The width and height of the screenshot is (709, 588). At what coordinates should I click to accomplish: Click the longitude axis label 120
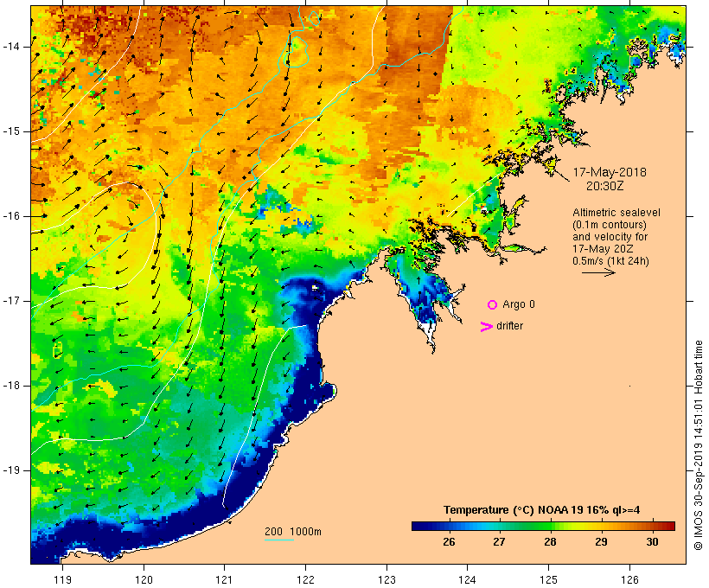[144, 579]
